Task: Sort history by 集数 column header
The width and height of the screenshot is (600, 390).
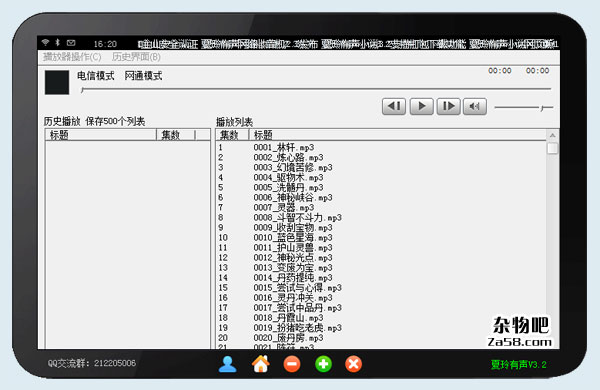Action: (x=176, y=135)
